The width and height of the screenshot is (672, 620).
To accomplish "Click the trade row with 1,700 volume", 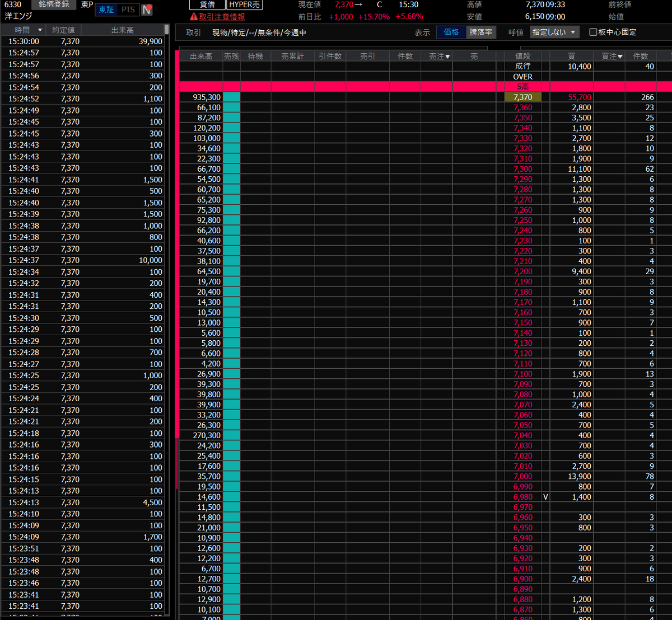I will click(x=82, y=537).
